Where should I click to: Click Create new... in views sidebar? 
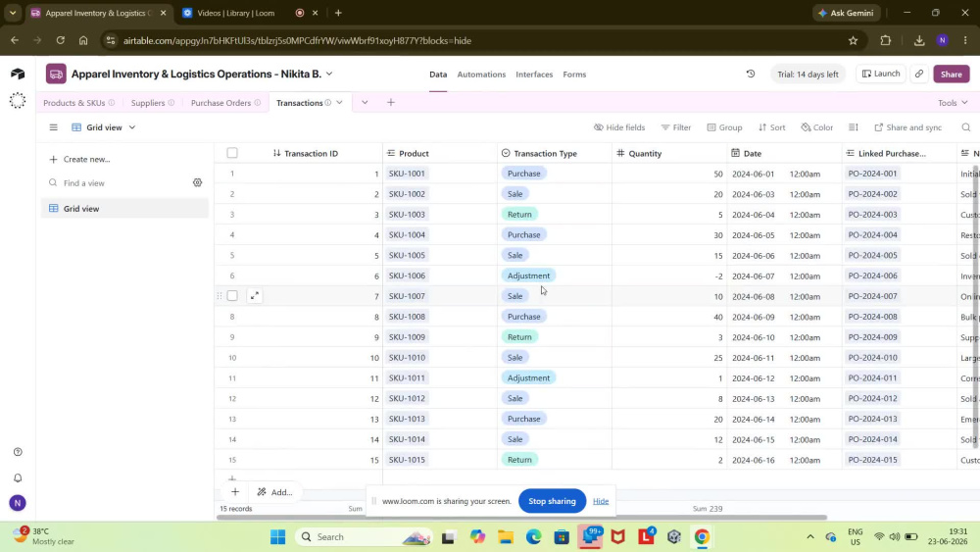80,160
